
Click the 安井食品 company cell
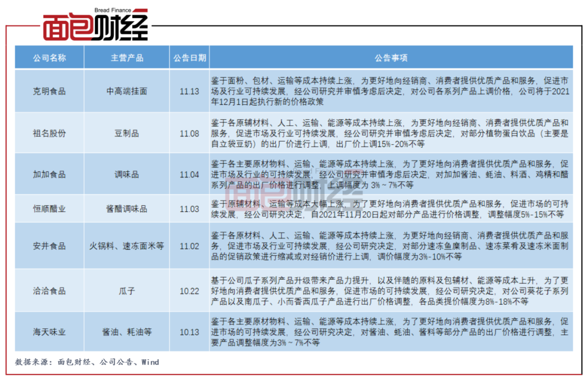(50, 246)
